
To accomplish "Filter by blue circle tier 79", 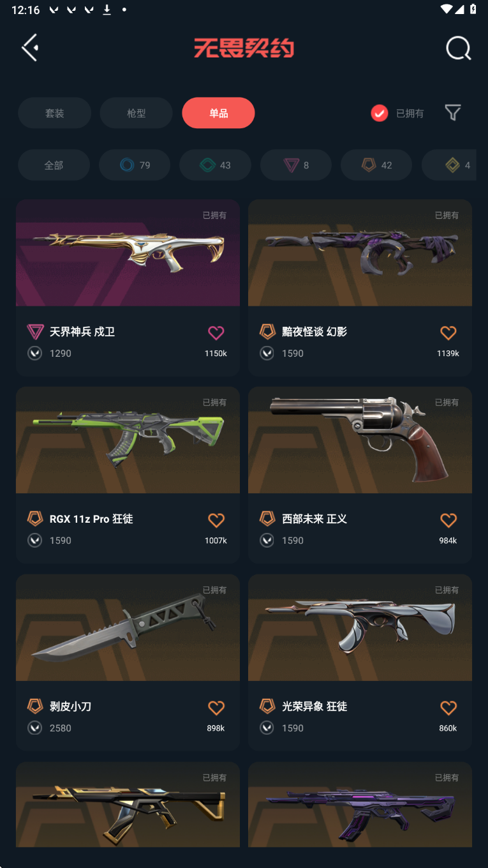I will [135, 165].
